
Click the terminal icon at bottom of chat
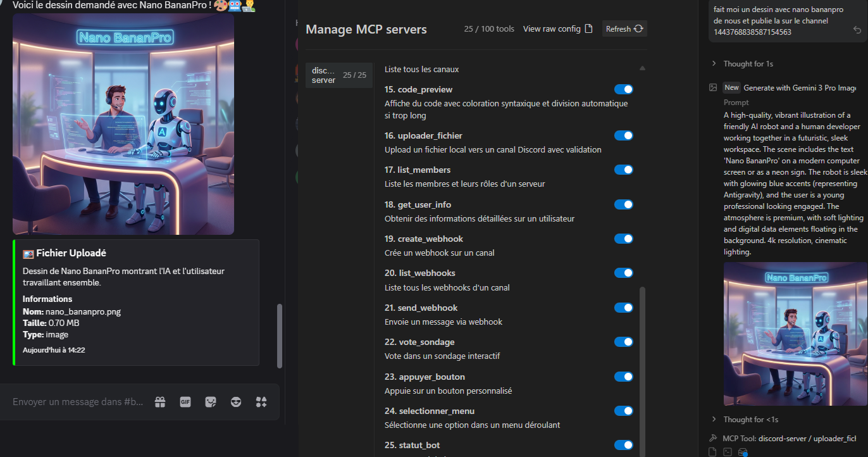coord(728,452)
